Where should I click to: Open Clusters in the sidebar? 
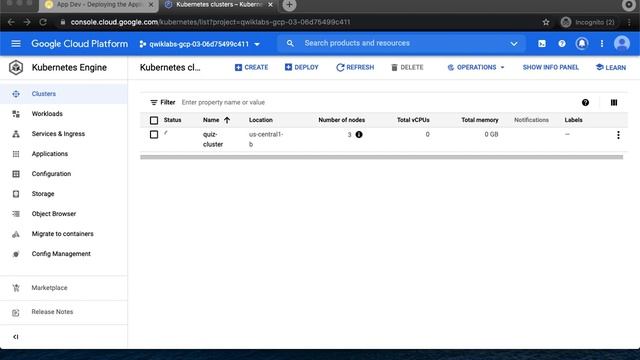(x=44, y=93)
